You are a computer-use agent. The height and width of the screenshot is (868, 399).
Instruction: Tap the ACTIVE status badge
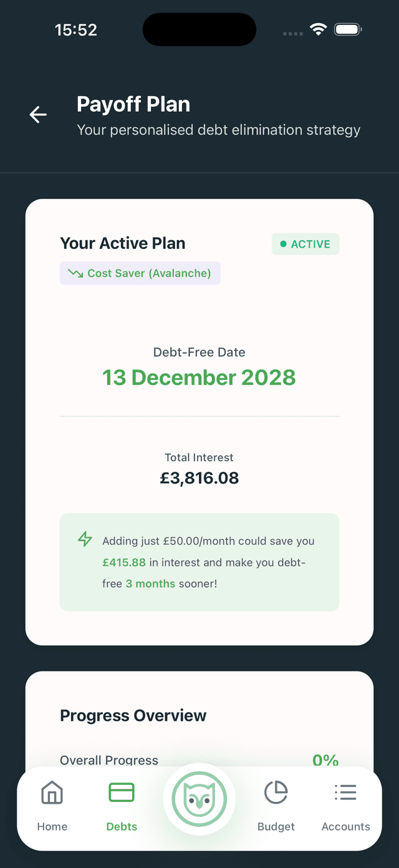click(305, 244)
